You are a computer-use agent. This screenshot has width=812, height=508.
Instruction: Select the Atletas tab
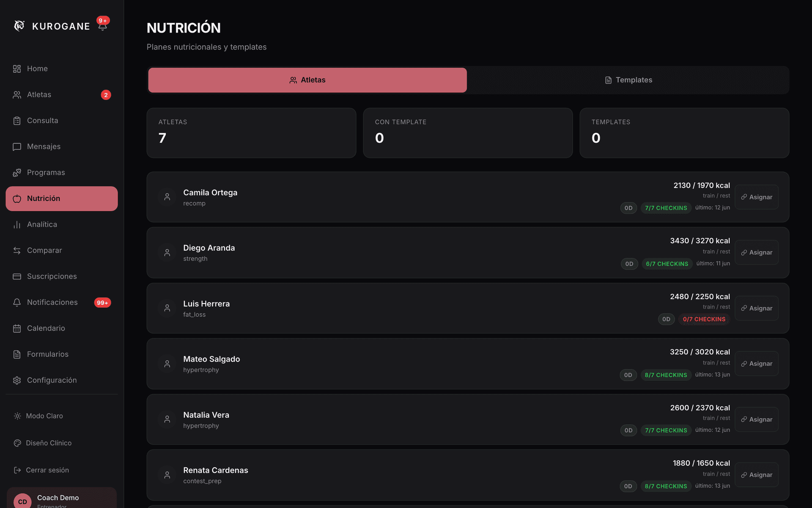[x=307, y=80]
